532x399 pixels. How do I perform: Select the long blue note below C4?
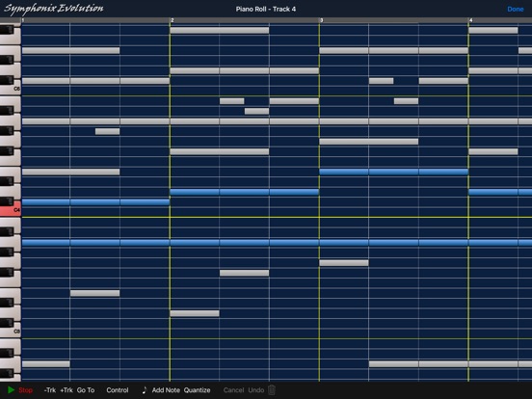tap(277, 243)
